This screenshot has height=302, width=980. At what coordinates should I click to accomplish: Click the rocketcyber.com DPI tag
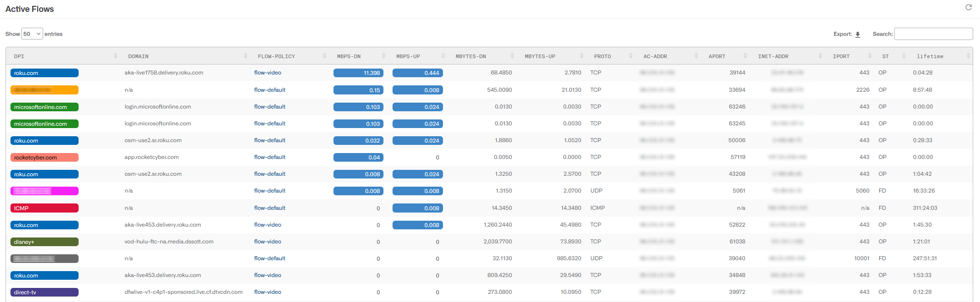coord(45,158)
